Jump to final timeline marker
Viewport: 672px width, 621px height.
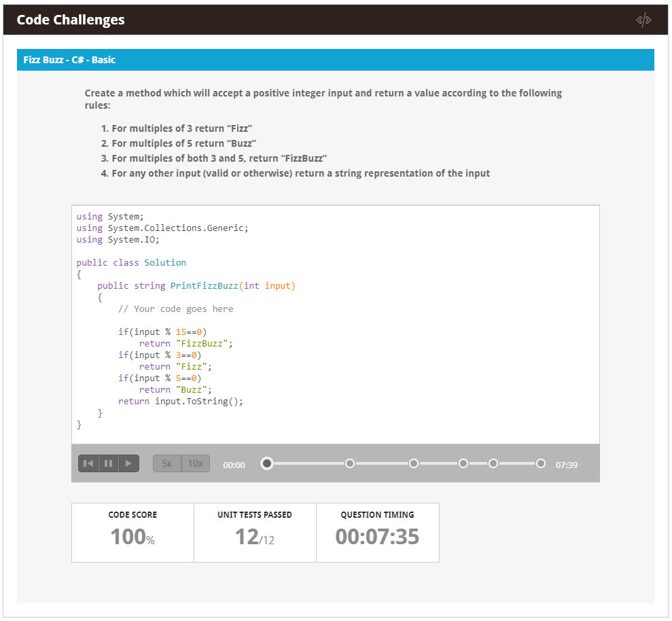coord(541,463)
